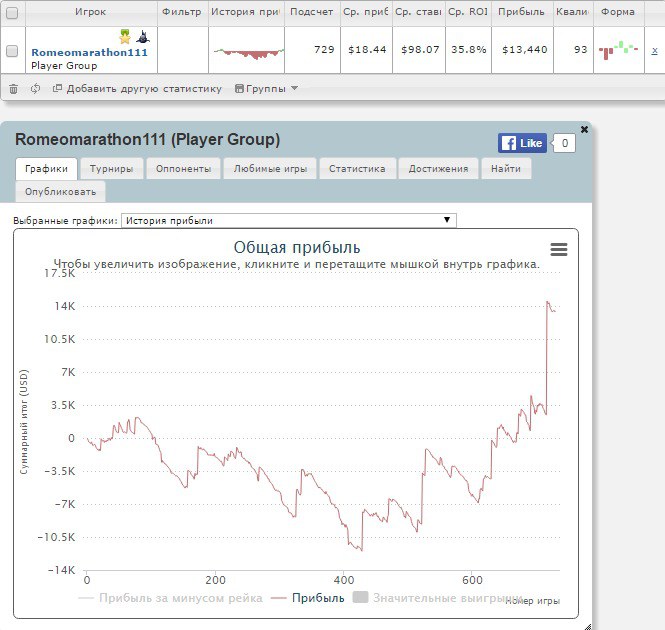Click the refresh statistics icon
This screenshot has width=665, height=630.
pyautogui.click(x=35, y=88)
